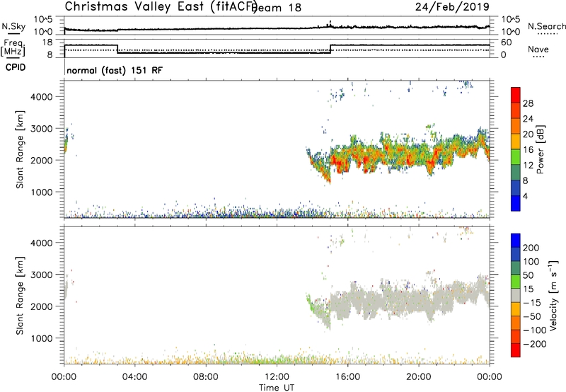Click the 'CPID' row label
This screenshot has width=566, height=392.
[x=16, y=67]
